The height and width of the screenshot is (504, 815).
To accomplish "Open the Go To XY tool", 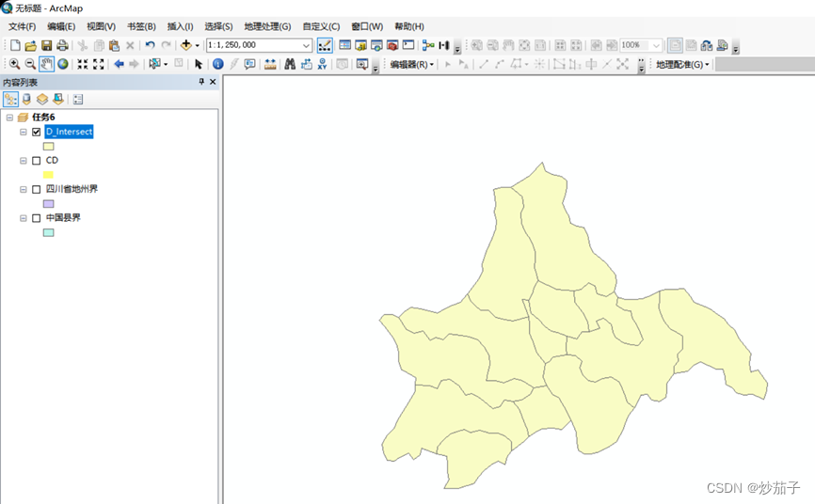I will click(322, 64).
